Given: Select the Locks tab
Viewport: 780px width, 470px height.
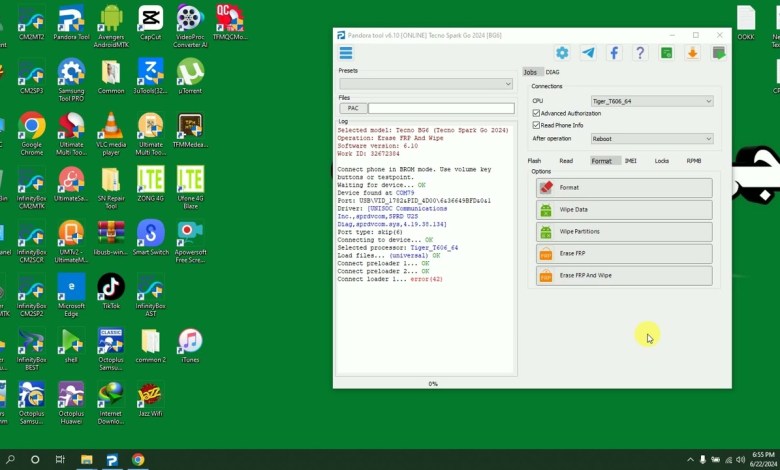Looking at the screenshot, I should coord(662,161).
